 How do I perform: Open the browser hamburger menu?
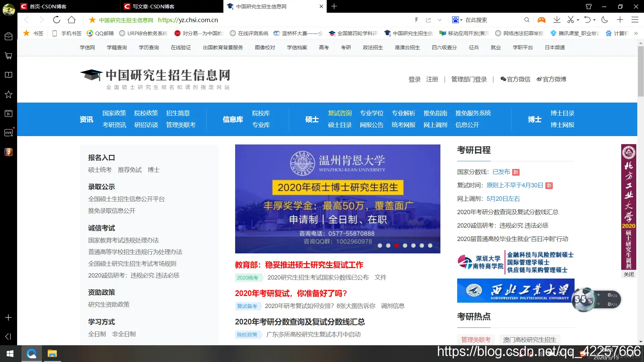[635, 20]
